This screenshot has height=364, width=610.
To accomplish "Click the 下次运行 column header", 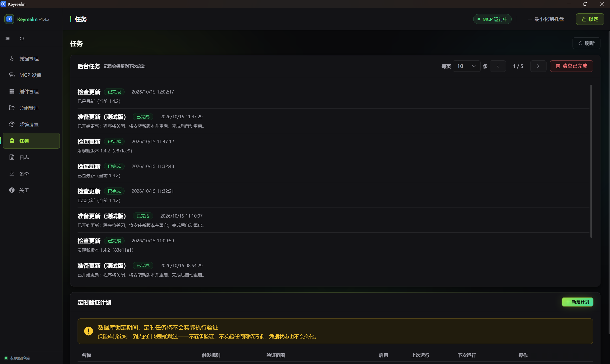I will (x=467, y=355).
